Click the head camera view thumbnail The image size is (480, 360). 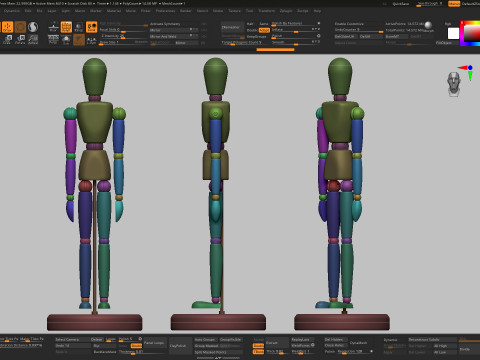[x=454, y=84]
